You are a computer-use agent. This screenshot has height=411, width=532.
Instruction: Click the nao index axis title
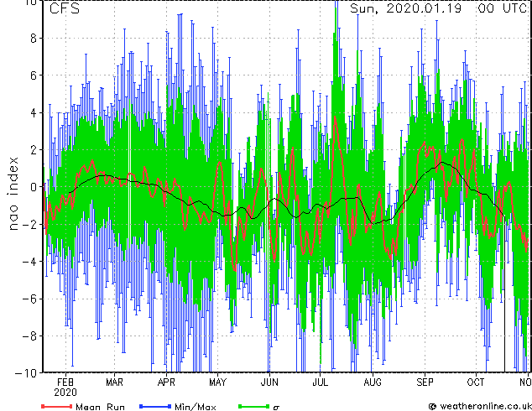click(x=13, y=194)
